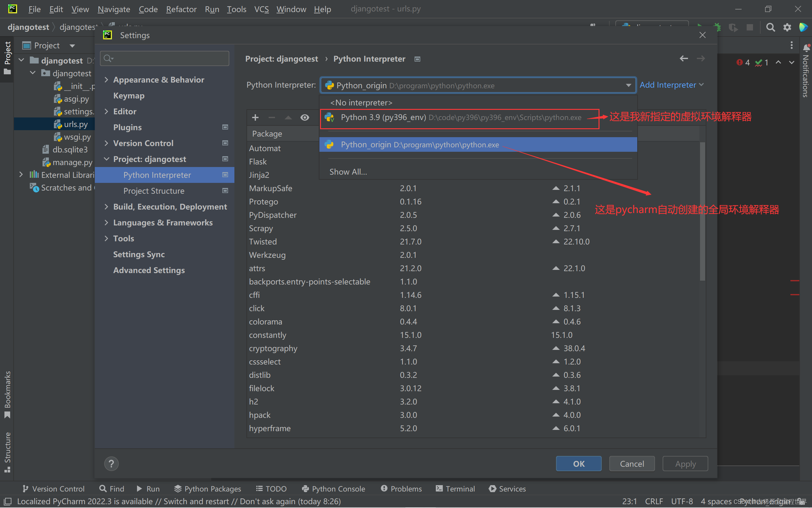This screenshot has width=812, height=508.
Task: Open Advanced Settings page
Action: (x=164, y=270)
